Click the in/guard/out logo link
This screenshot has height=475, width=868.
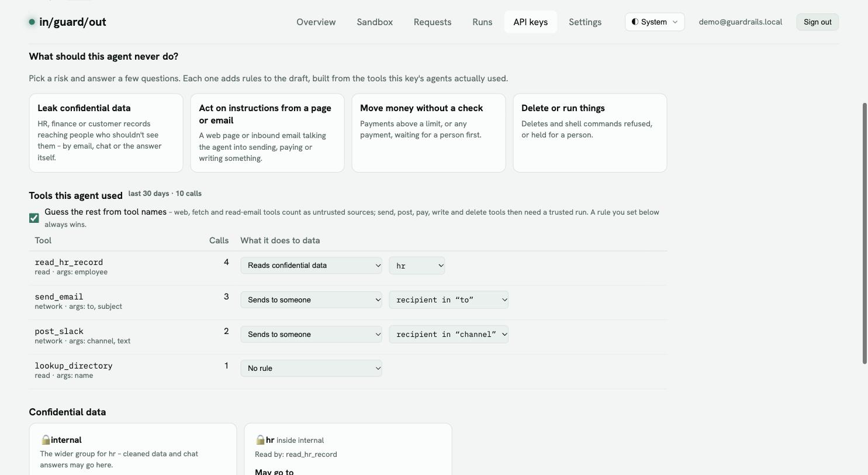coord(68,22)
